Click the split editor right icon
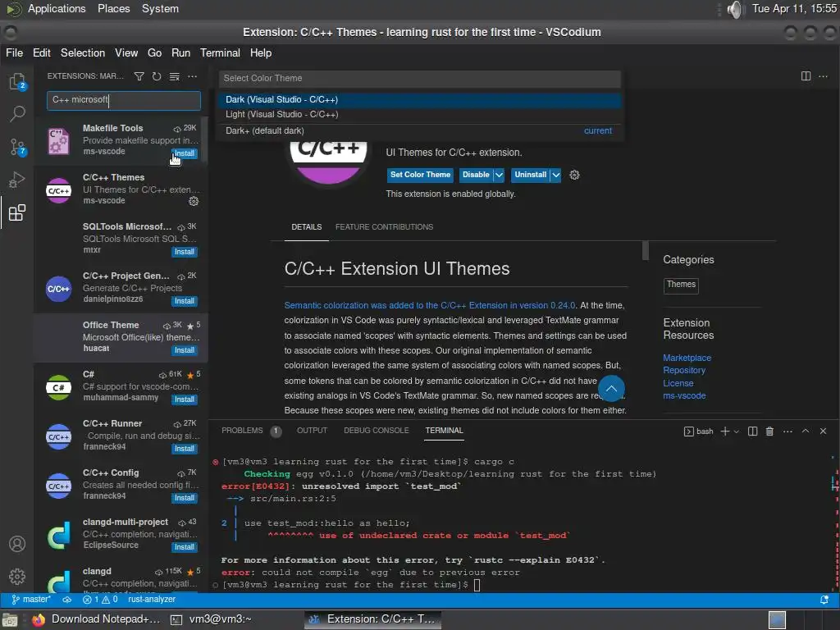840x630 pixels. 806,76
